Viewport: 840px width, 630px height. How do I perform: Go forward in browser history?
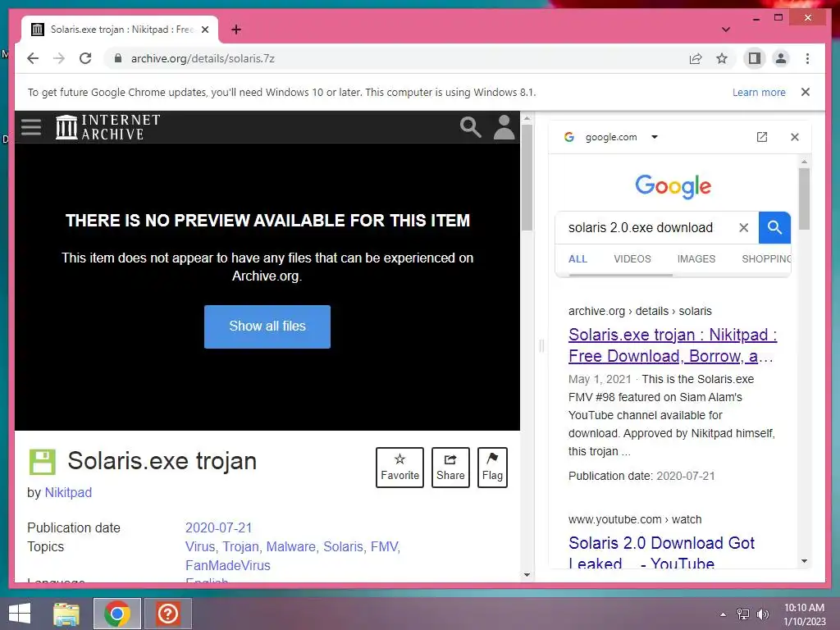point(59,58)
